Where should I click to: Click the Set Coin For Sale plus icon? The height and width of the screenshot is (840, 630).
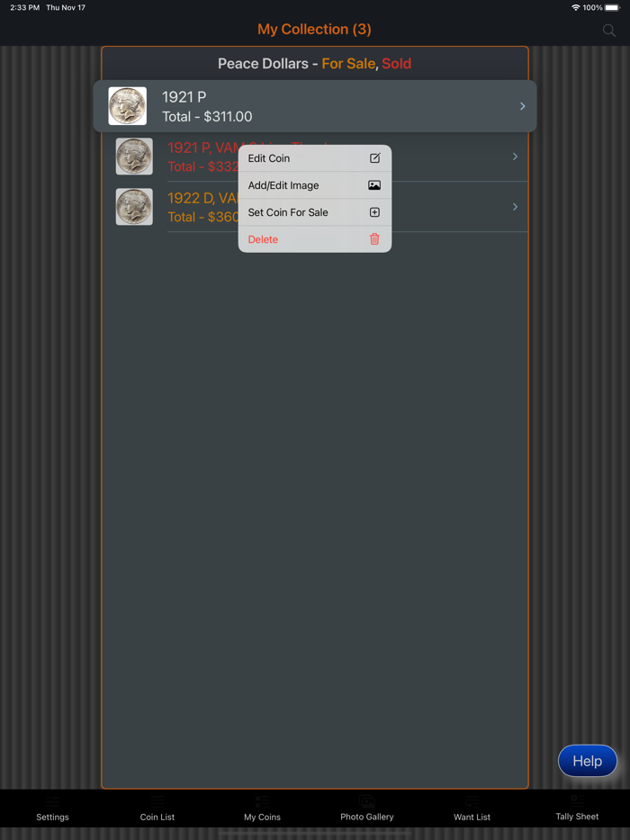374,212
